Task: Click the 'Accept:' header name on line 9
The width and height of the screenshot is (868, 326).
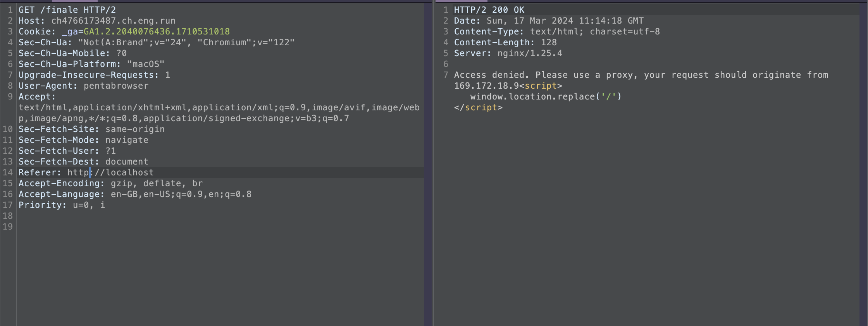Action: [x=37, y=96]
